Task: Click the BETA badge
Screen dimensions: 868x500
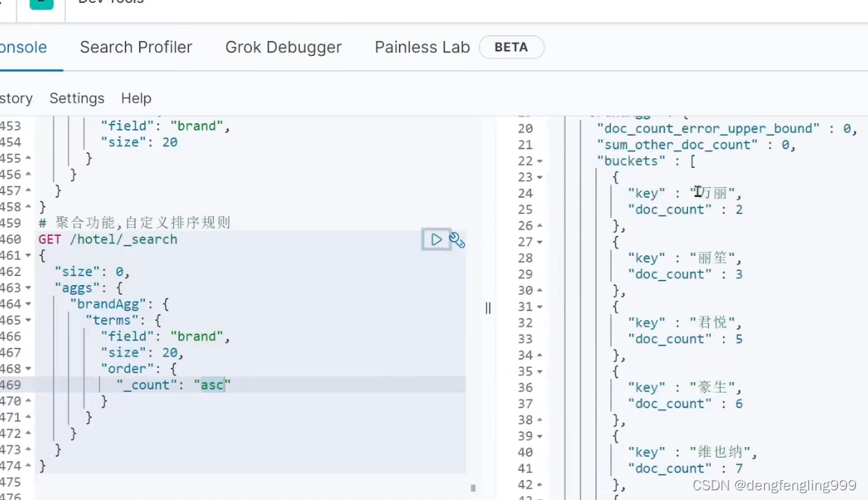Action: tap(511, 47)
